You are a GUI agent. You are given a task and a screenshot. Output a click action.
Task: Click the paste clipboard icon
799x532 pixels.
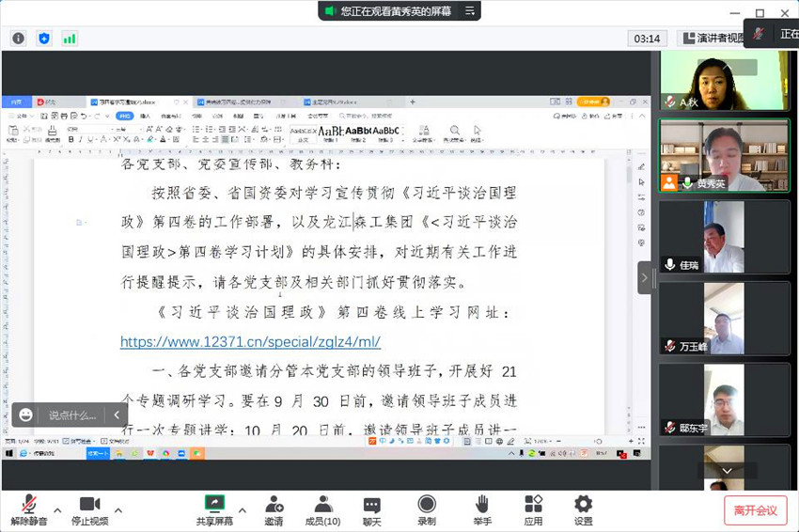(x=14, y=133)
